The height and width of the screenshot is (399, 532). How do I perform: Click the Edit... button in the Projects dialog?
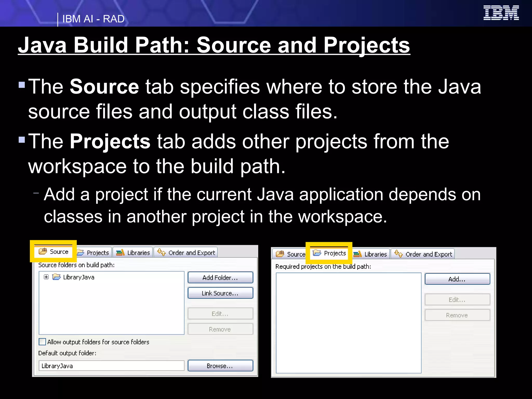coord(457,300)
